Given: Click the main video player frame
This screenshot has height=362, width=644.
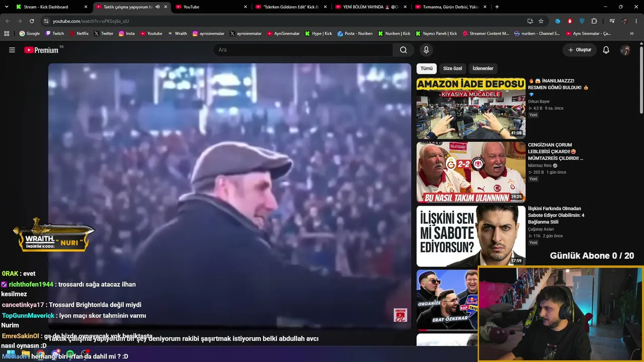Looking at the screenshot, I should [229, 196].
